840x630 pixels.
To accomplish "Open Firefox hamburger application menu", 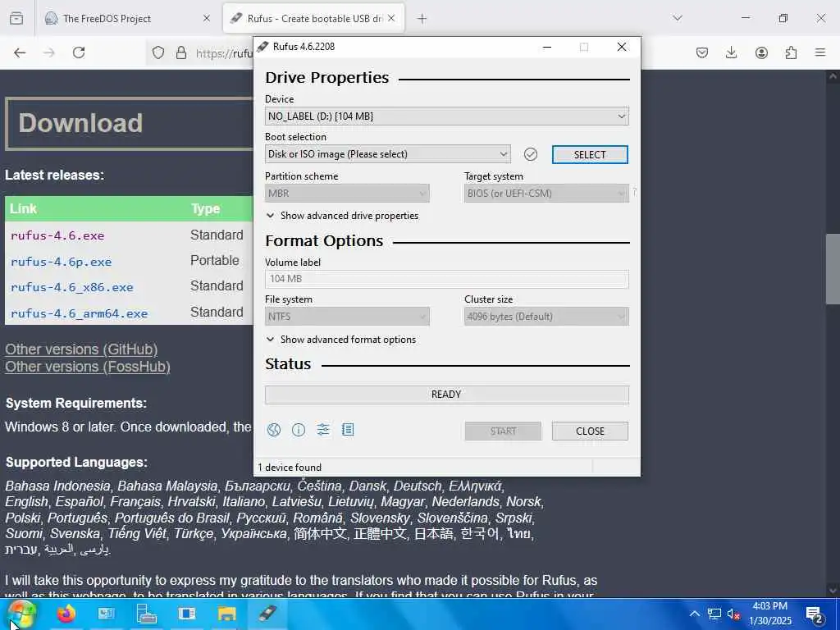I will [x=820, y=52].
